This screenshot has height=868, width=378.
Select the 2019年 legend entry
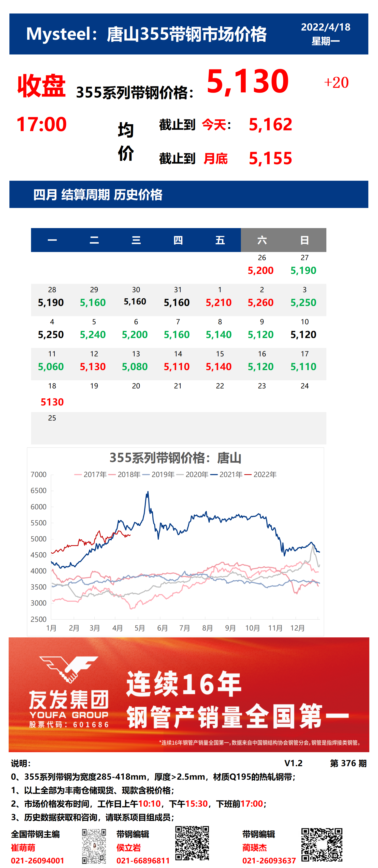(x=158, y=474)
